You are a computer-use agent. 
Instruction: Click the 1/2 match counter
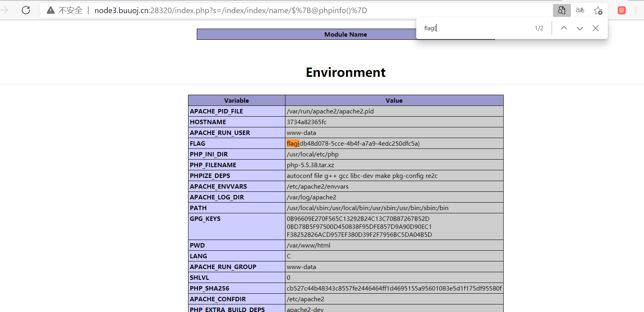click(x=539, y=28)
